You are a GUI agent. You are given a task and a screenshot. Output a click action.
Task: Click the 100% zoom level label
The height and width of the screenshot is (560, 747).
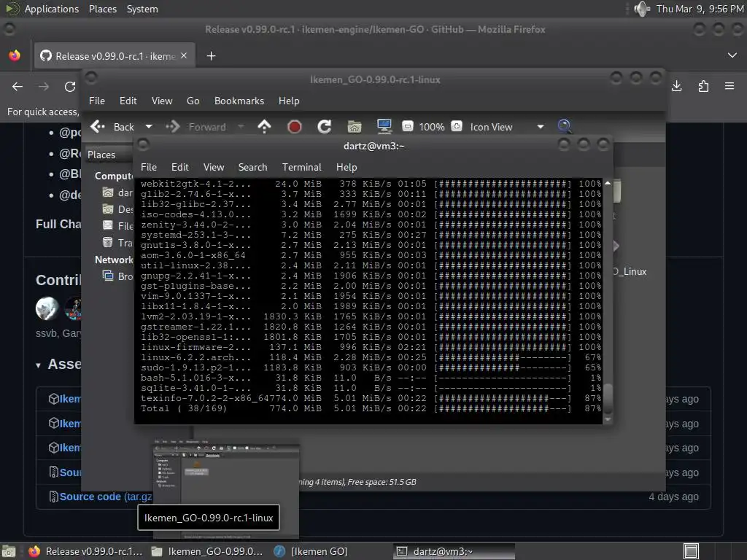point(432,127)
